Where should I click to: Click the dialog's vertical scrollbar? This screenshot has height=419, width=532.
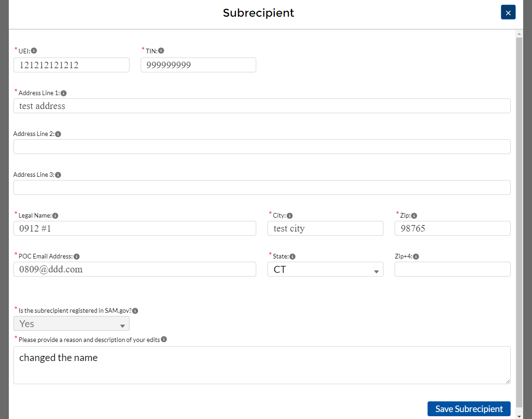click(519, 223)
